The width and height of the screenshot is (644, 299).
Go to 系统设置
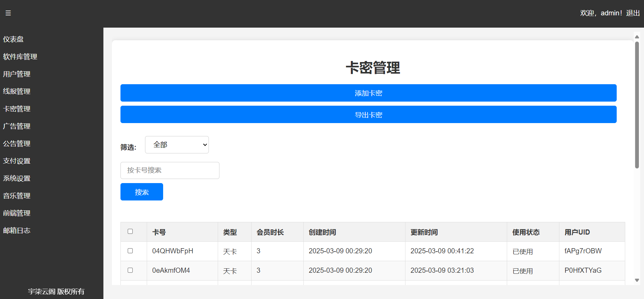[17, 178]
